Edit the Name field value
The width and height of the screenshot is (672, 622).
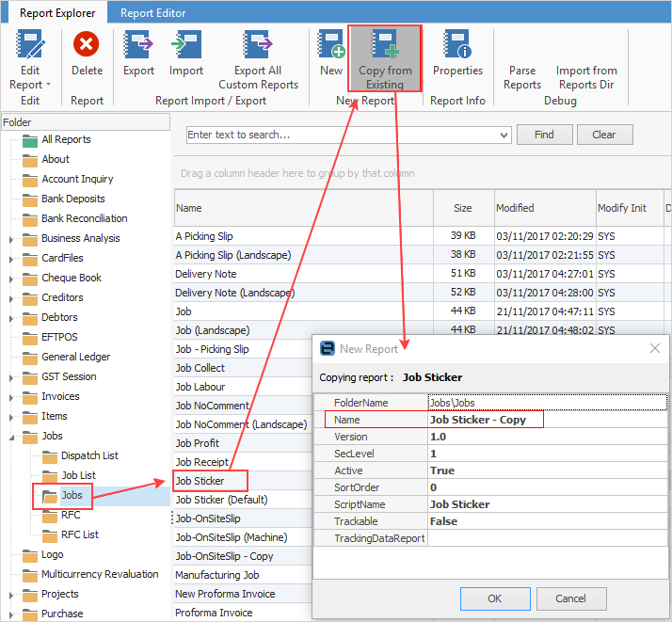546,420
